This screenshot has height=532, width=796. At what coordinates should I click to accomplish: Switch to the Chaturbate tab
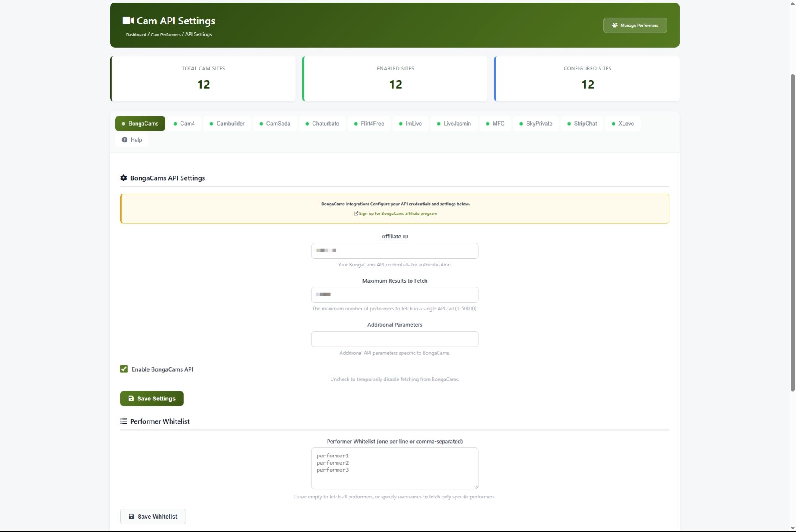coord(322,124)
